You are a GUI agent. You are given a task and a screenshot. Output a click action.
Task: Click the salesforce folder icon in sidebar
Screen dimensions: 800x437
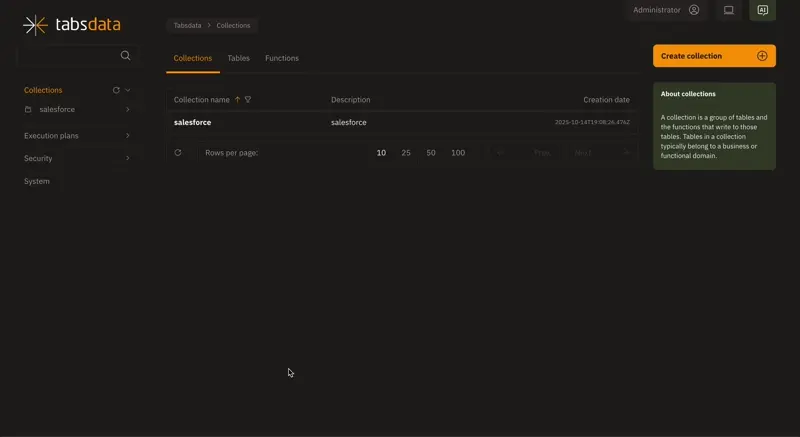(x=28, y=110)
